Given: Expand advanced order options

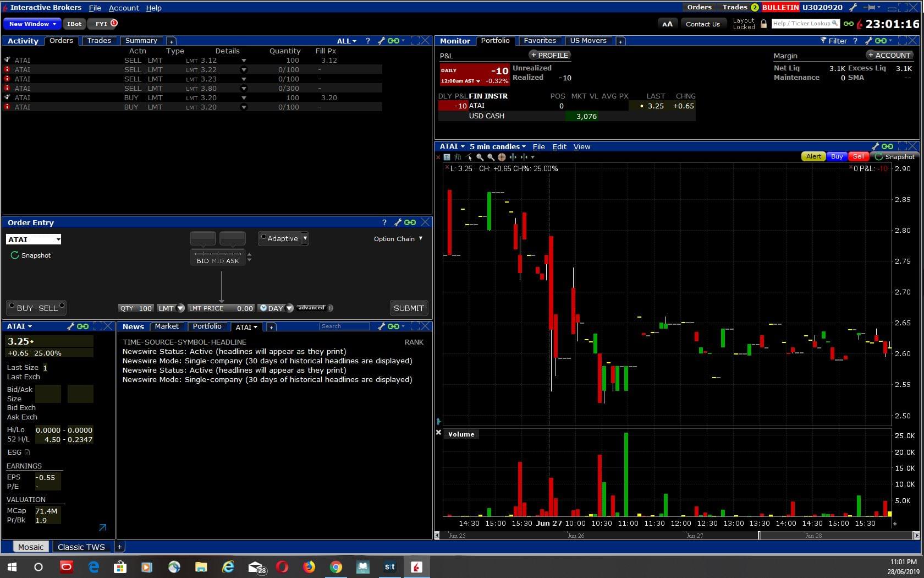Looking at the screenshot, I should [x=315, y=308].
